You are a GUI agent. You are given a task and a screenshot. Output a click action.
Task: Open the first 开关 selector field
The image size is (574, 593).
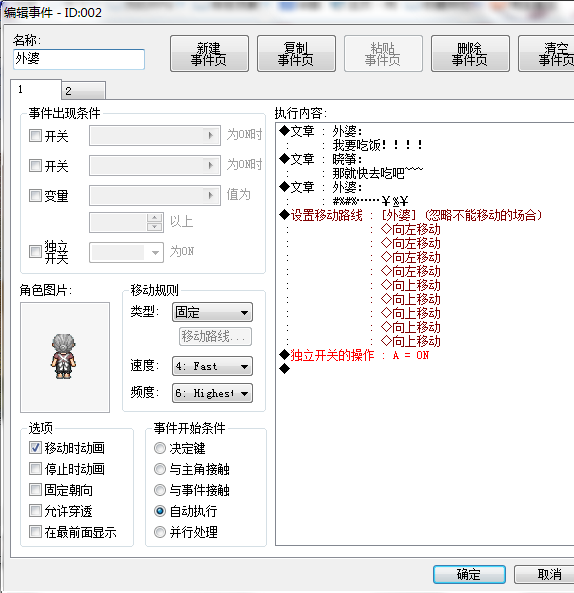(155, 135)
